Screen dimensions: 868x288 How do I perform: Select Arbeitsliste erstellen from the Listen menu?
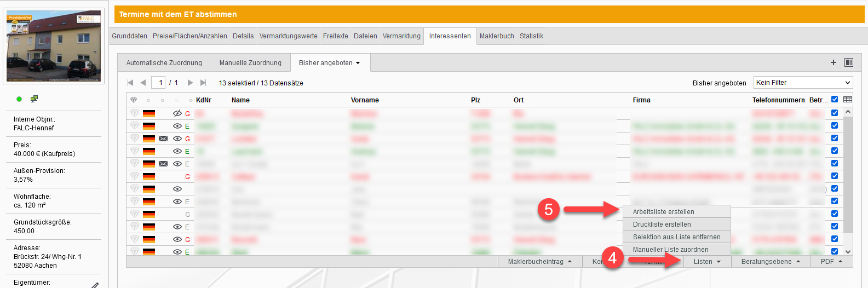pyautogui.click(x=663, y=212)
